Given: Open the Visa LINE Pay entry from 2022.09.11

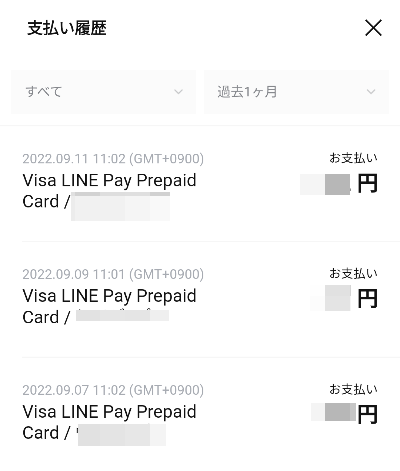Looking at the screenshot, I should (x=200, y=184).
